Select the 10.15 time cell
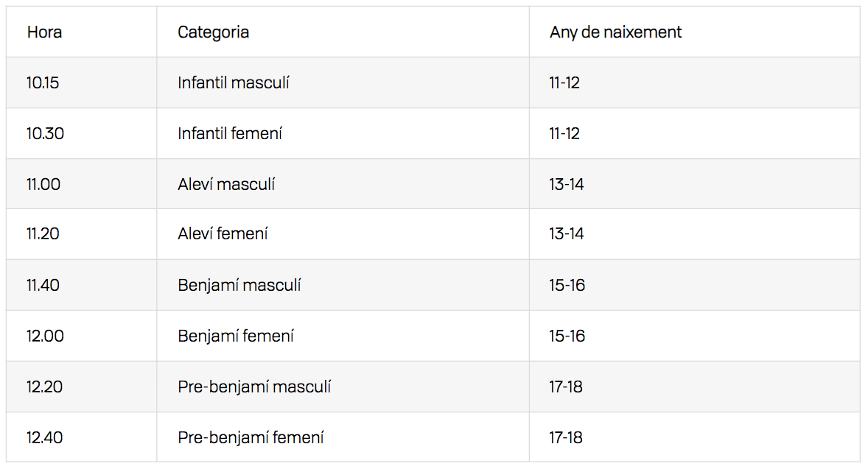 pos(43,82)
